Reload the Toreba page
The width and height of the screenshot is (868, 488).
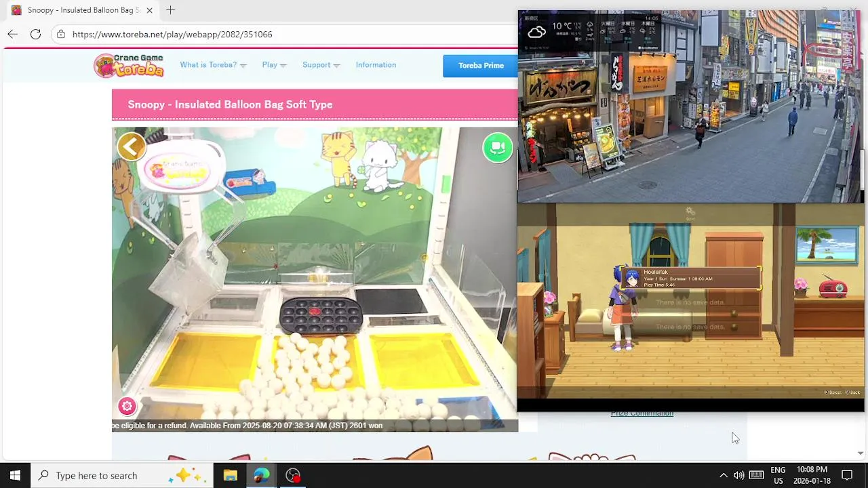[x=35, y=34]
